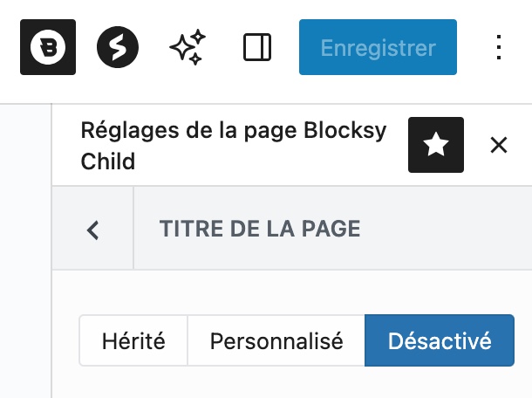The width and height of the screenshot is (532, 398).
Task: Return to the previous settings panel via back arrow
Action: point(93,230)
